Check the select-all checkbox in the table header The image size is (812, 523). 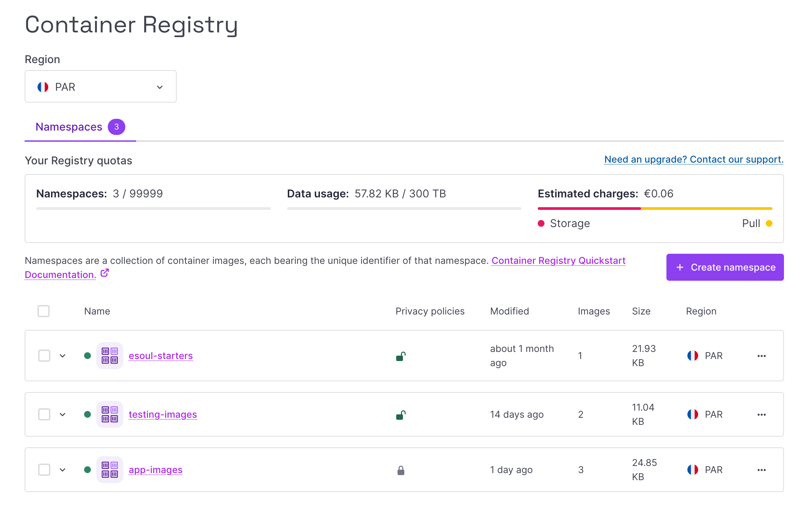point(44,311)
